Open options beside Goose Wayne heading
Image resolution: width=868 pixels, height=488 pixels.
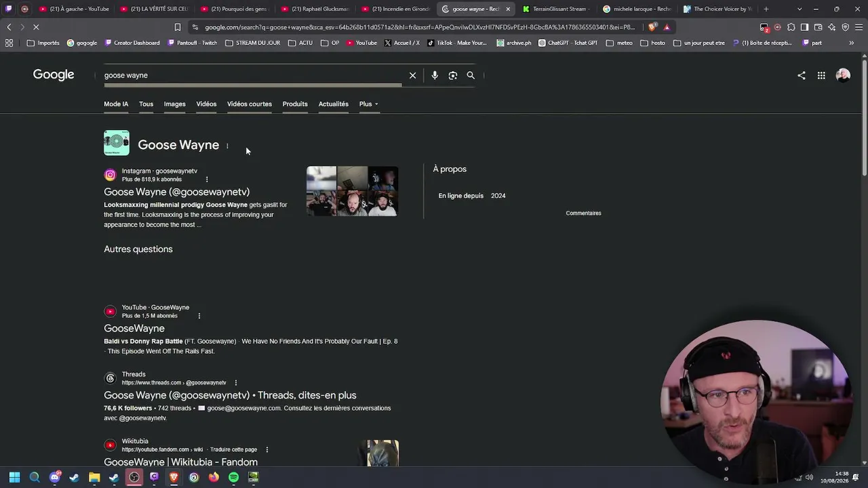point(227,146)
